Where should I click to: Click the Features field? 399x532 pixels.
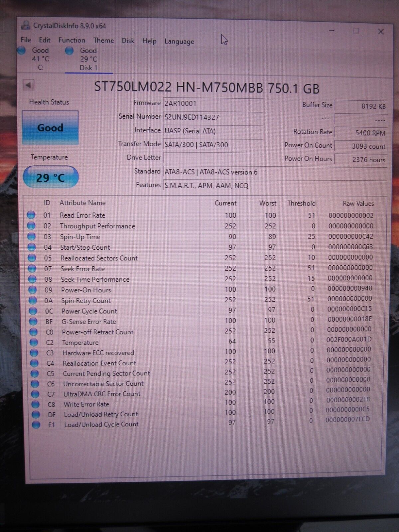click(x=275, y=186)
